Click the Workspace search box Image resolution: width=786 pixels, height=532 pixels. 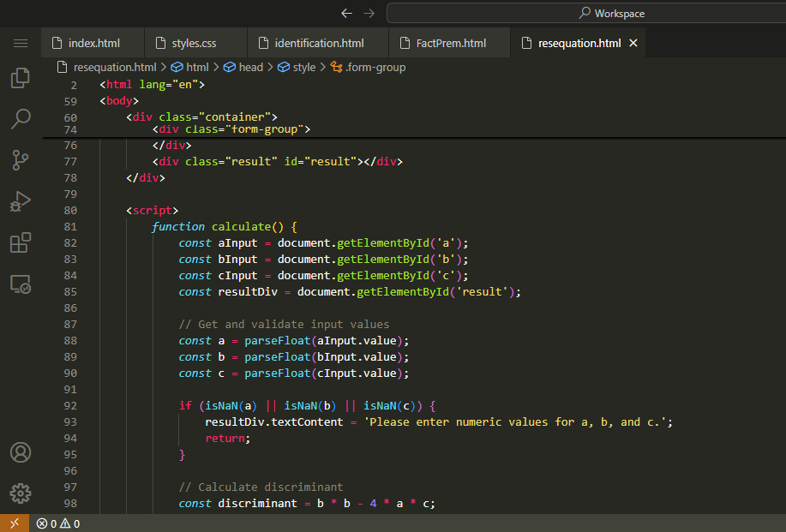pos(585,13)
